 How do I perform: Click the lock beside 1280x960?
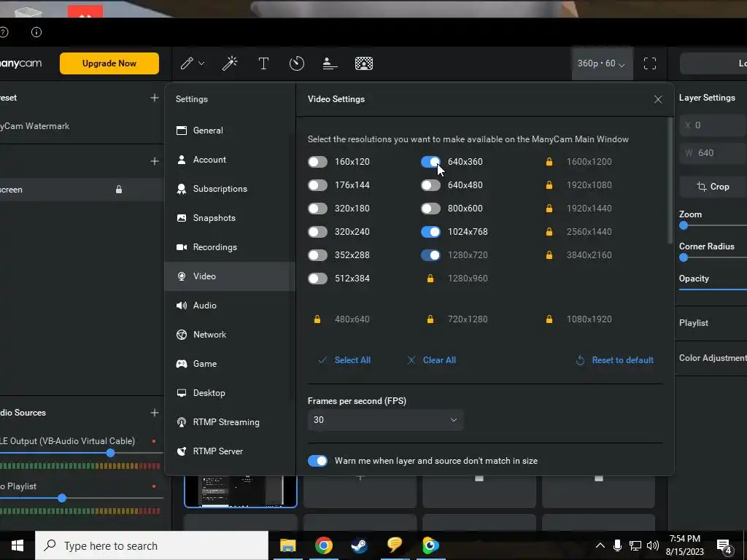tap(430, 278)
